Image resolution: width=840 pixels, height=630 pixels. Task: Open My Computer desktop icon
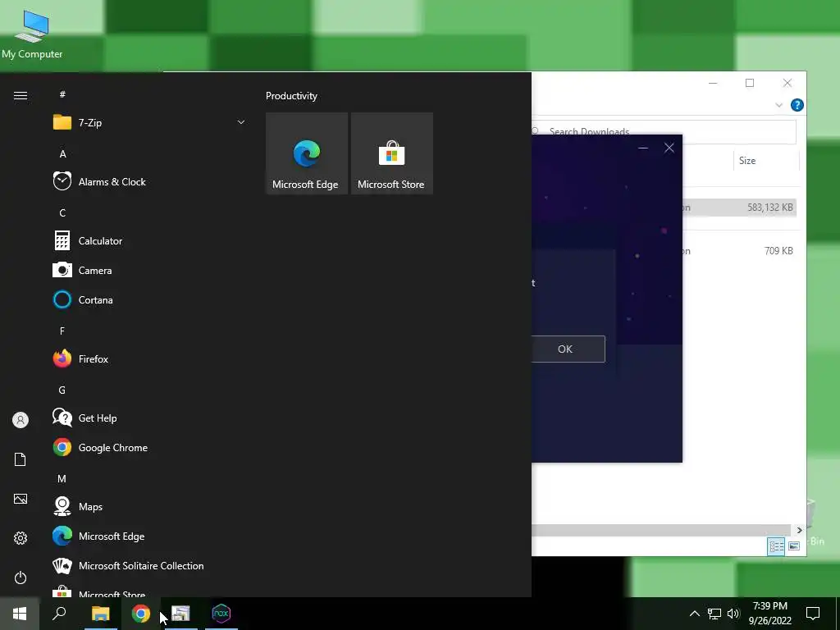[32, 34]
